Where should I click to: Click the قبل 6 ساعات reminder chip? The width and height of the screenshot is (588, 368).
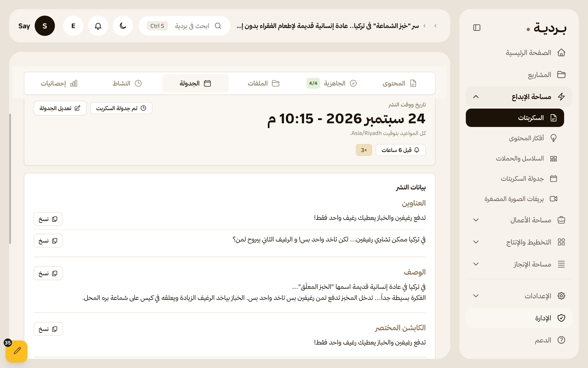pos(401,150)
